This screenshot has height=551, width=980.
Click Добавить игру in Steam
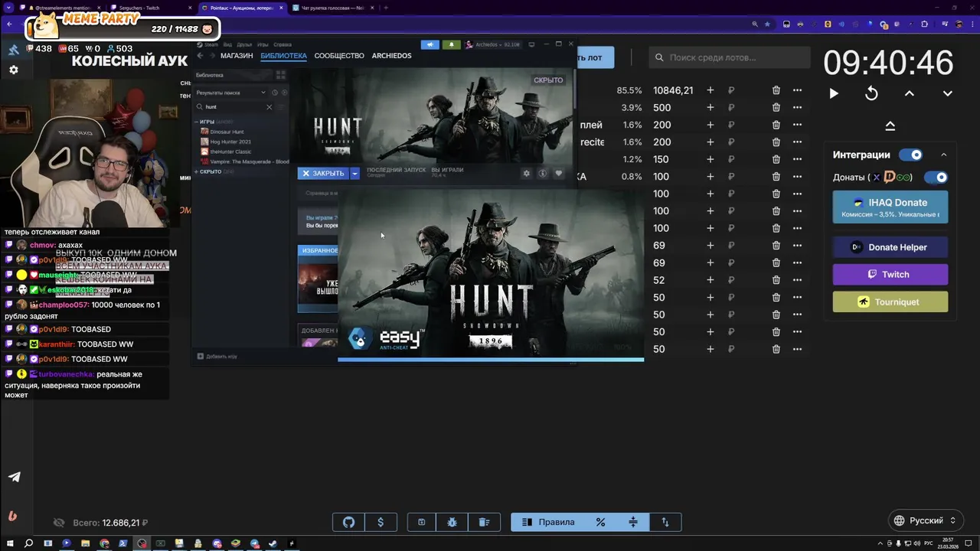click(x=217, y=356)
